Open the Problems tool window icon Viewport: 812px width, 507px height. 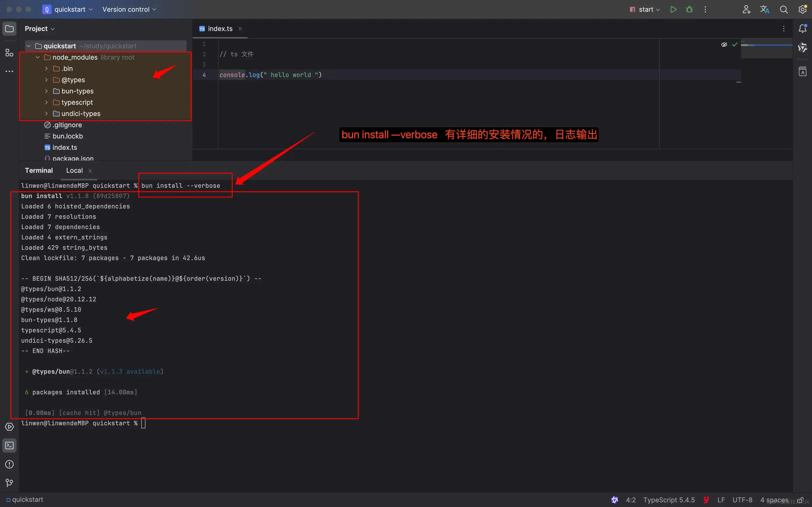[9, 464]
